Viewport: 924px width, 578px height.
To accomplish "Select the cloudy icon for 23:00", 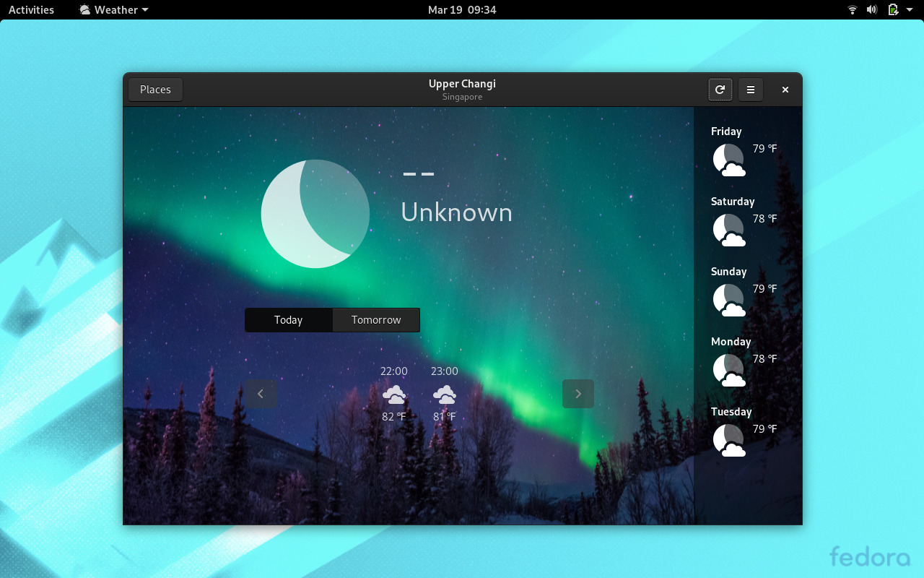I will point(445,394).
